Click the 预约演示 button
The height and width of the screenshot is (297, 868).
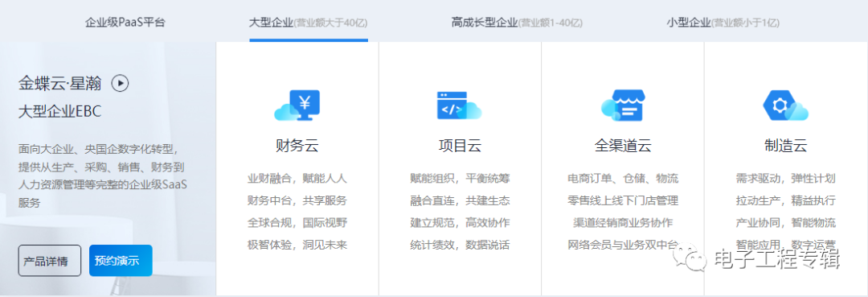[x=120, y=261]
